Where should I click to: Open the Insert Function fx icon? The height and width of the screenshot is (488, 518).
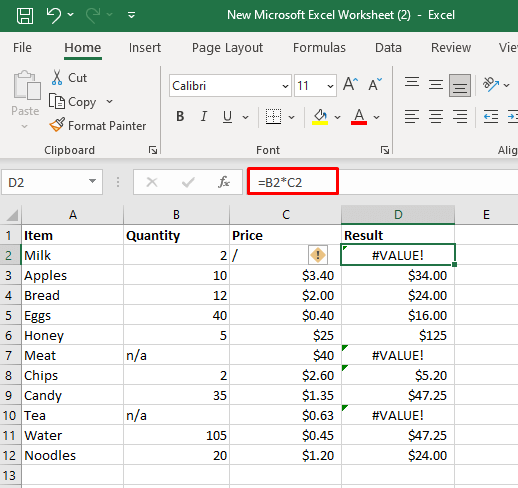pos(224,182)
